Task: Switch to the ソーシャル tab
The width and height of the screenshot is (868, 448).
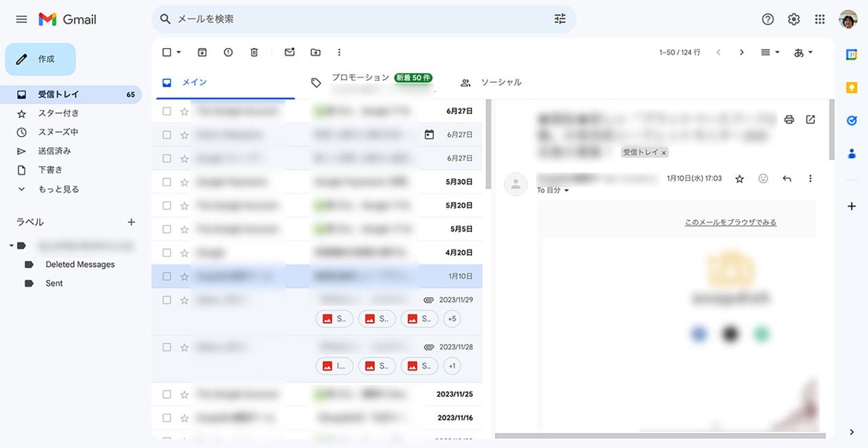Action: click(x=502, y=82)
